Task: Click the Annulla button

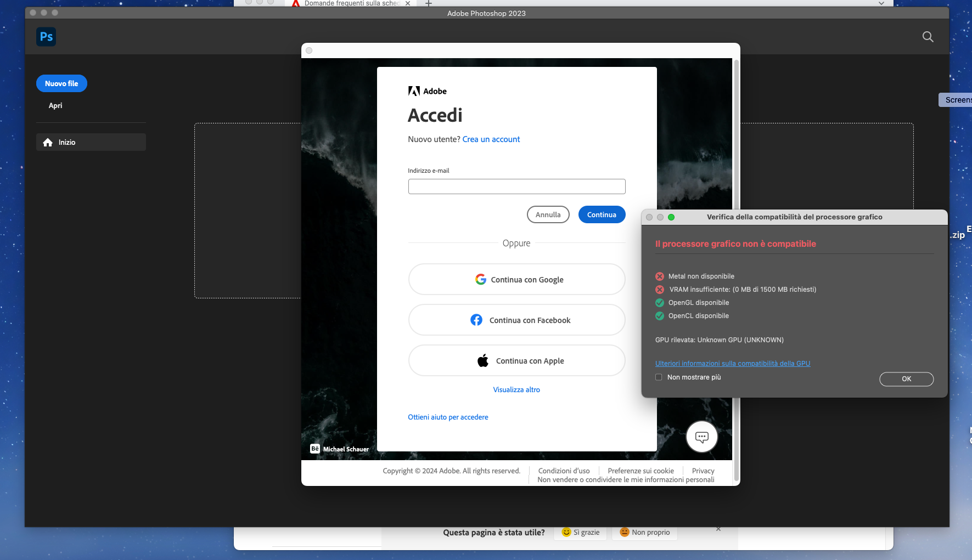Action: (548, 214)
